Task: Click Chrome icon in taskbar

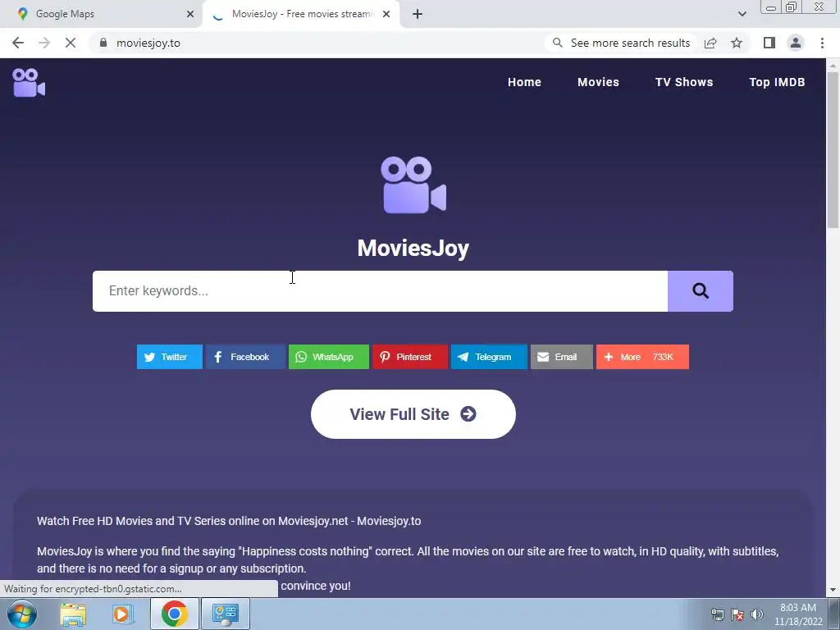Action: [x=174, y=614]
